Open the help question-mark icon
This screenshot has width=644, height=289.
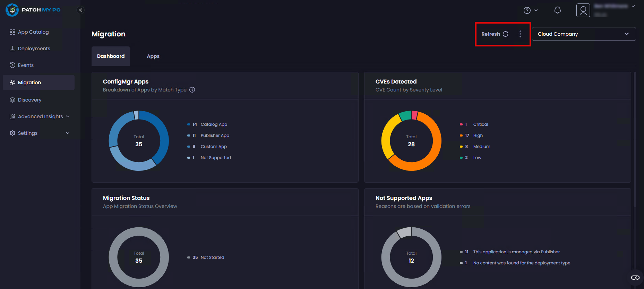pyautogui.click(x=527, y=10)
